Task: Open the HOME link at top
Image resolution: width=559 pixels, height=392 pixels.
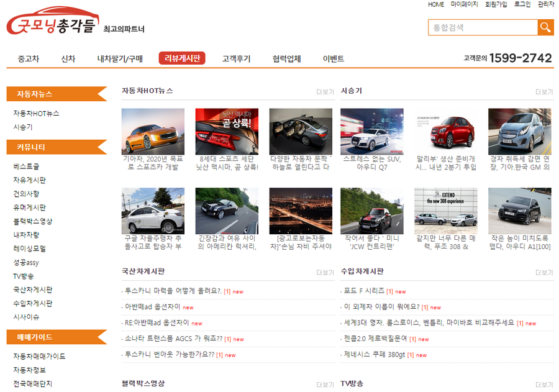Action: point(435,4)
